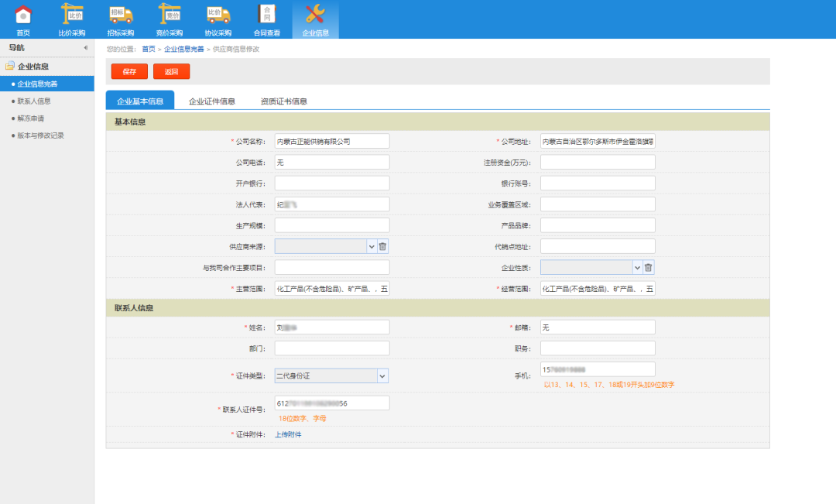Viewport: 836px width, 504px height.
Task: Click the 基本信息 section header
Action: click(x=437, y=122)
